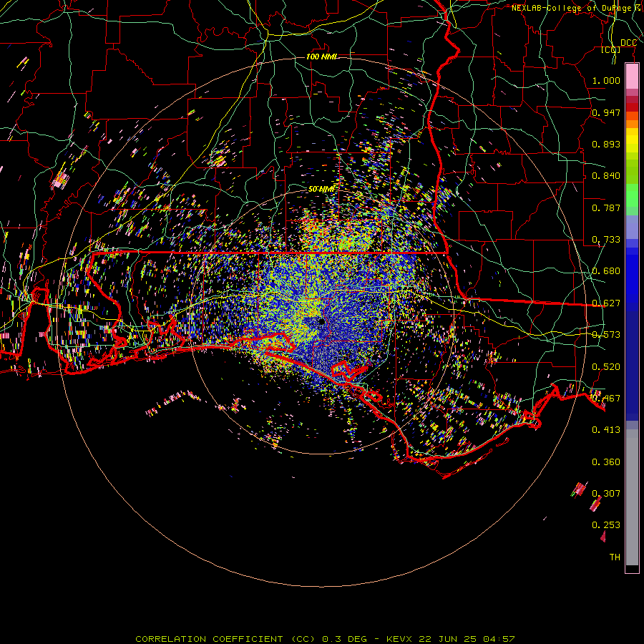Select the 0.627 scale value
This screenshot has width=644, height=644.
click(606, 303)
